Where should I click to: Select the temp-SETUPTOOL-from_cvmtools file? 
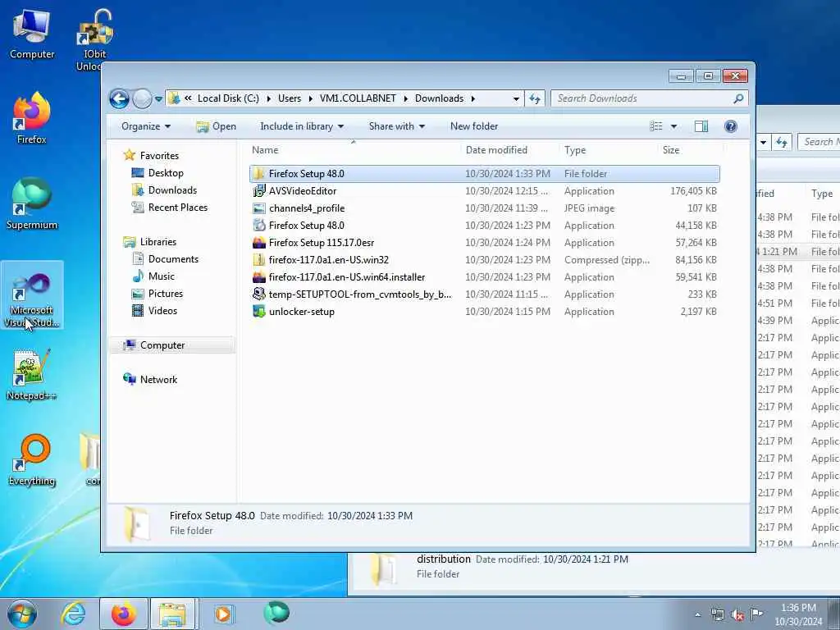click(x=484, y=294)
